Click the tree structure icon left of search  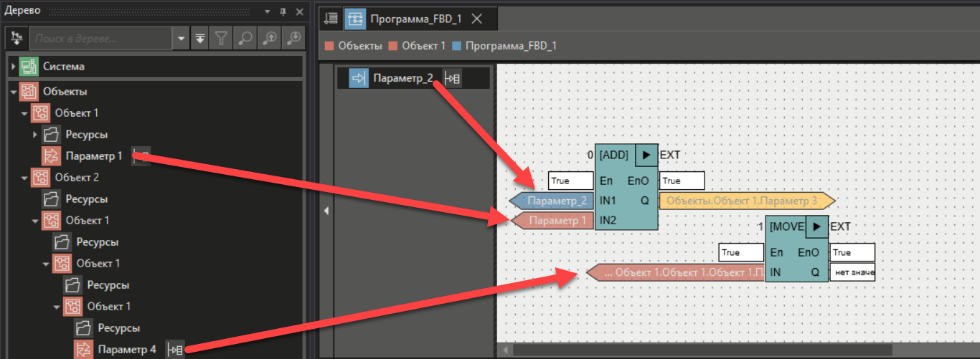(x=17, y=38)
